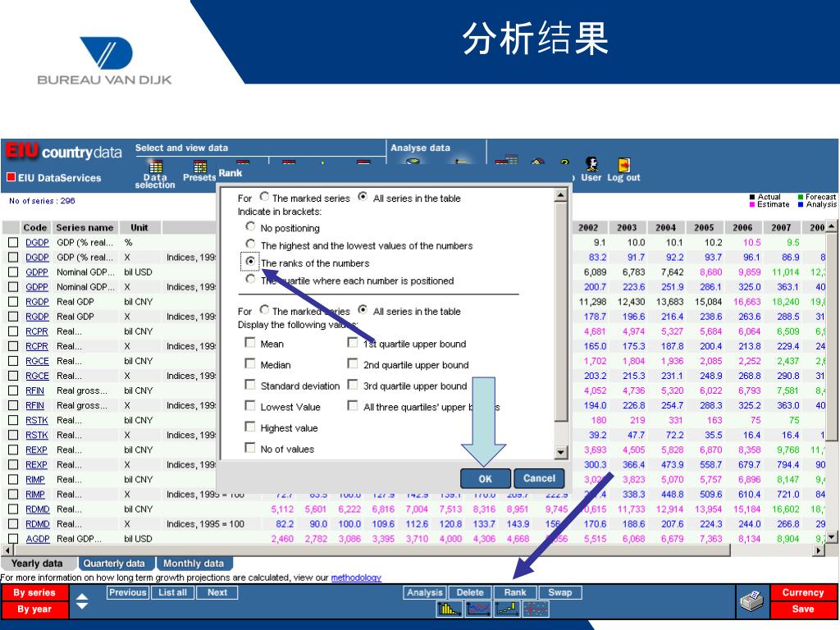The image size is (840, 630).
Task: Open the first RGDP series code link
Action: click(x=37, y=302)
